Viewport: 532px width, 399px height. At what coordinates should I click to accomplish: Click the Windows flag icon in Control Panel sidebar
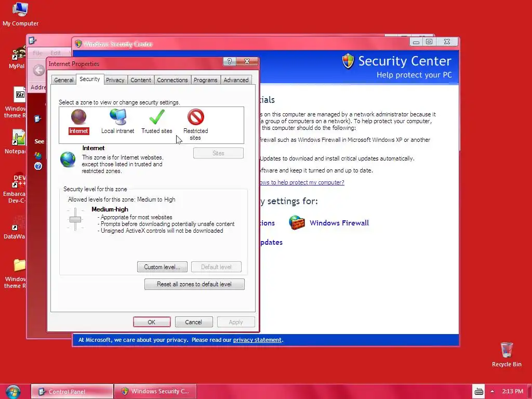tap(38, 155)
